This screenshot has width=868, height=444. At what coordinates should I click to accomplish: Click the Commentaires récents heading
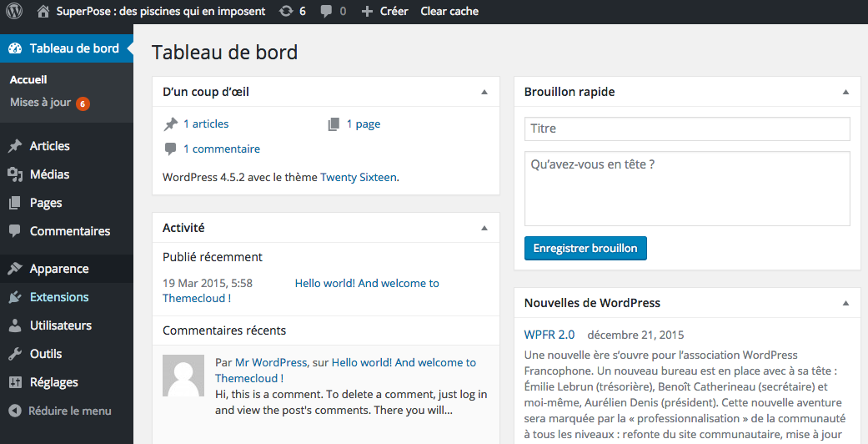click(x=224, y=330)
